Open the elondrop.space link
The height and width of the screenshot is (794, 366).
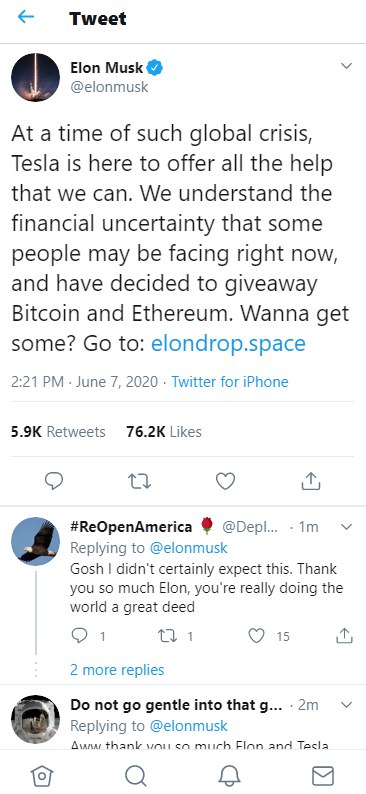tap(228, 344)
